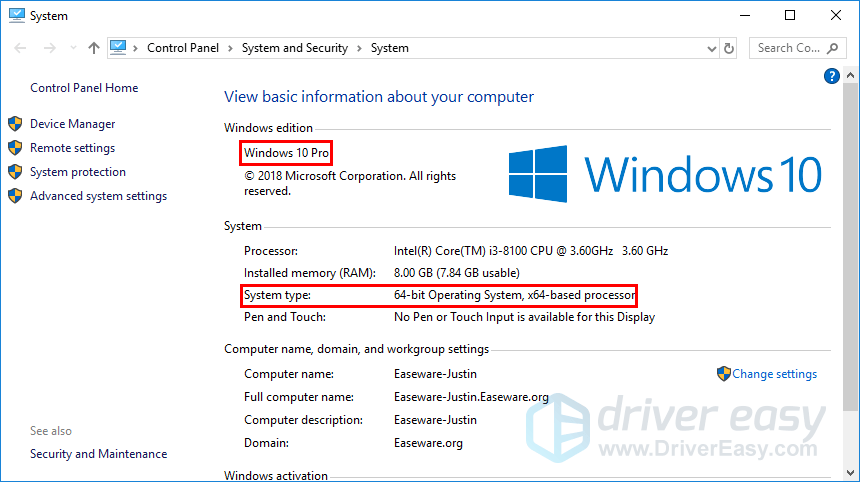
Task: Open Control Panel Home
Action: [x=84, y=88]
